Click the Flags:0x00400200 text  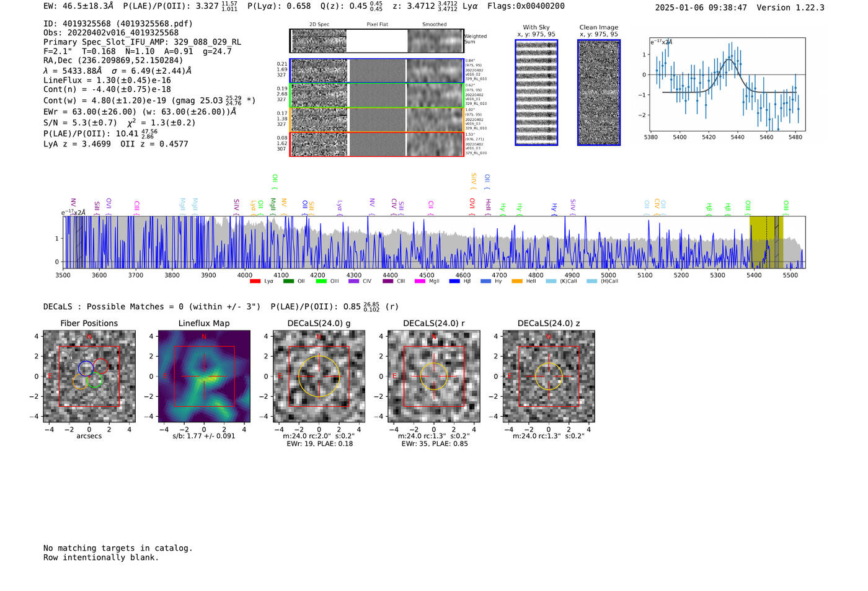(526, 6)
